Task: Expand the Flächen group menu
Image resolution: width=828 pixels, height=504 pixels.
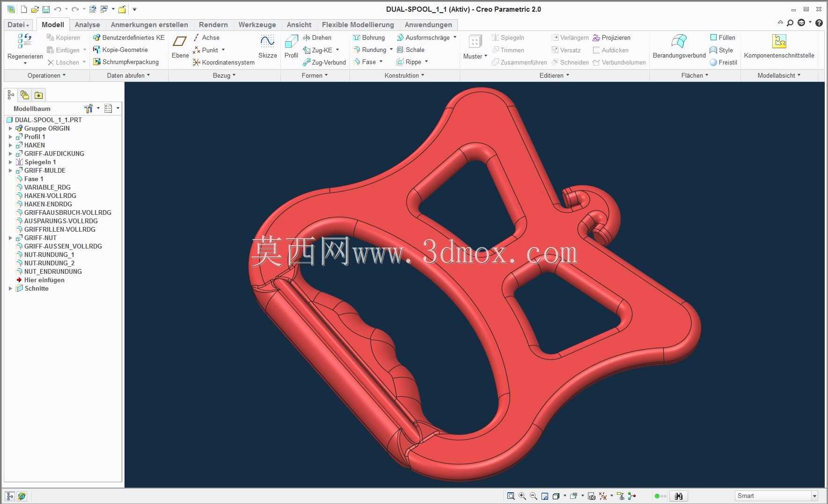Action: (x=695, y=75)
